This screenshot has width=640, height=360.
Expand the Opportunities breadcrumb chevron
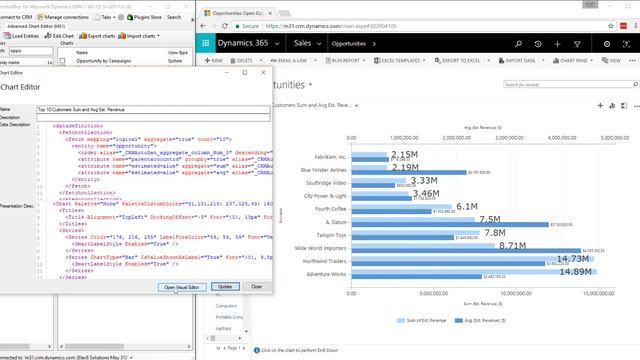[x=374, y=44]
